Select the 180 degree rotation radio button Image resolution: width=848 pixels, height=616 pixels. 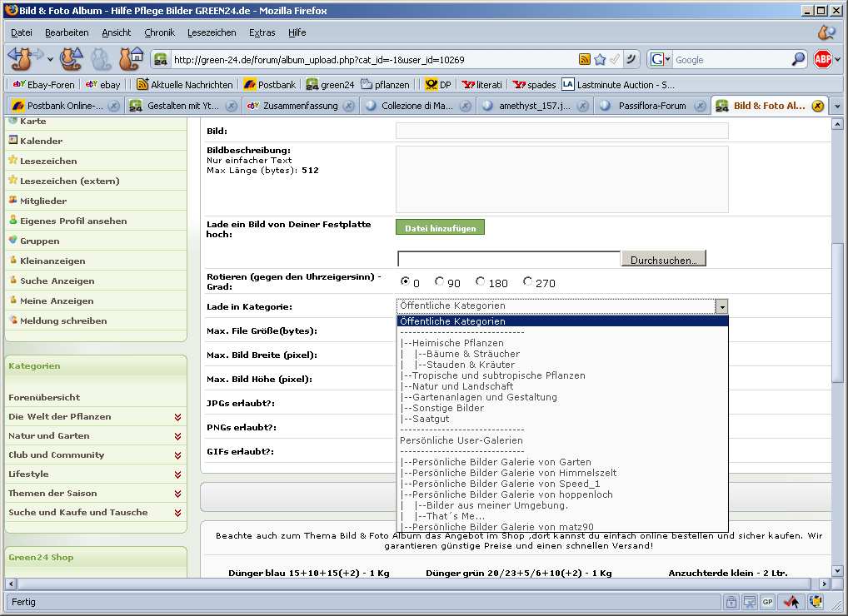click(481, 282)
